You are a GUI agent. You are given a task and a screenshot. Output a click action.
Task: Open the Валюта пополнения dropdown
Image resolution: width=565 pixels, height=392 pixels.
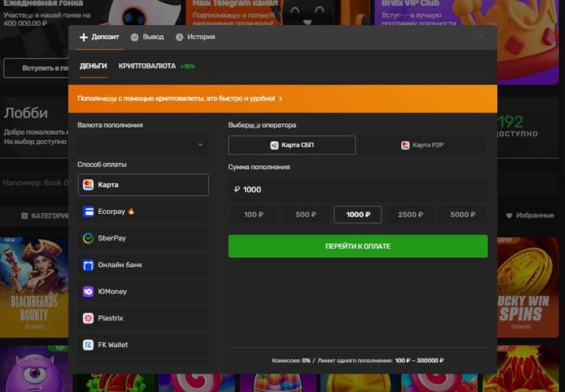coord(143,145)
